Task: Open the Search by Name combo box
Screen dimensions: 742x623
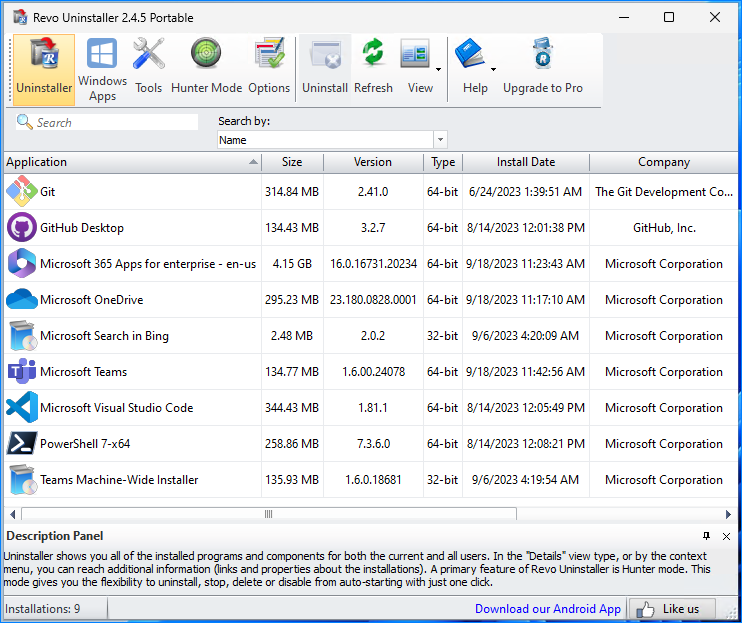Action: pos(332,140)
